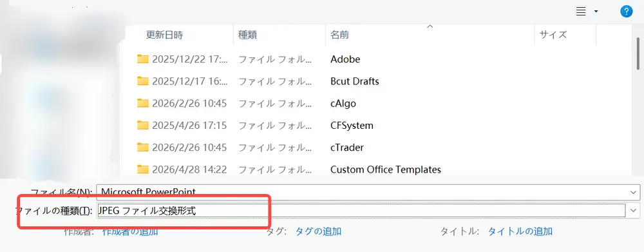The height and width of the screenshot is (252, 644).
Task: Click タグの追加 to add tag
Action: click(318, 231)
